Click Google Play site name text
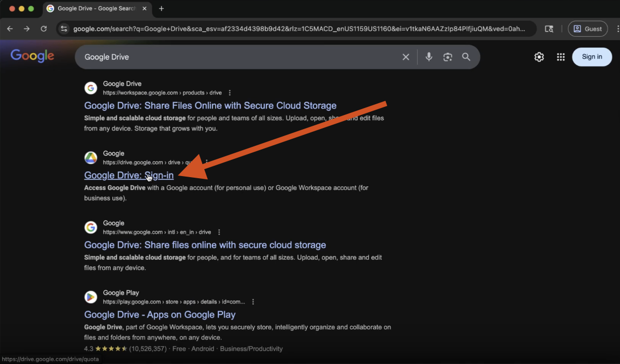 point(121,293)
